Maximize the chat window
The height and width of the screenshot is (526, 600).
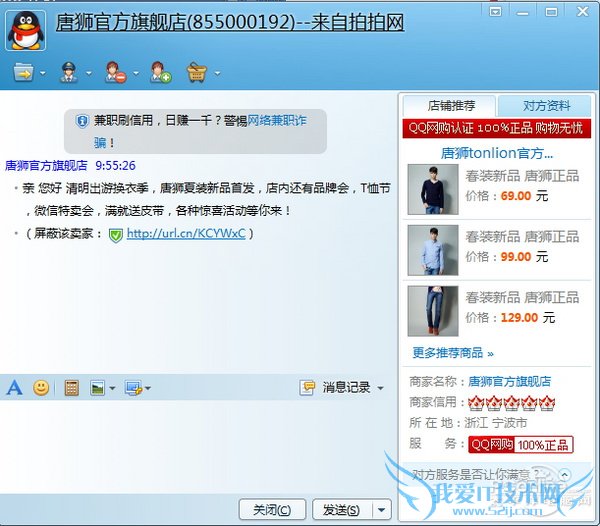tap(551, 12)
